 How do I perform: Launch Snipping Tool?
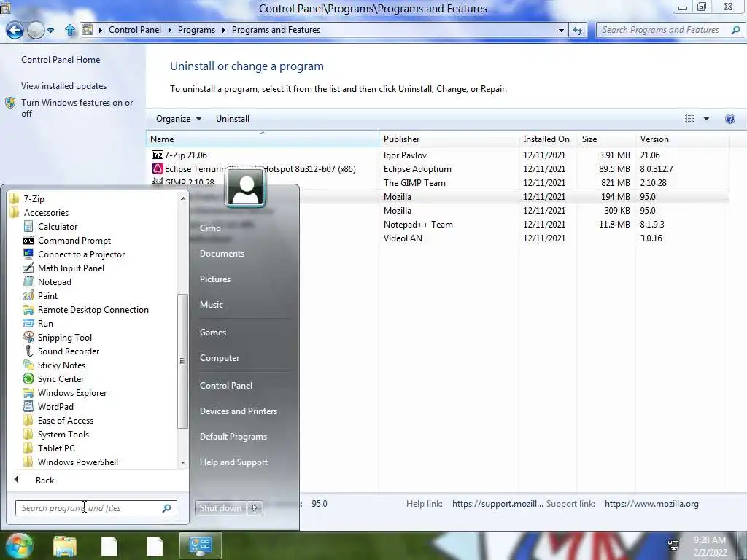(x=64, y=337)
